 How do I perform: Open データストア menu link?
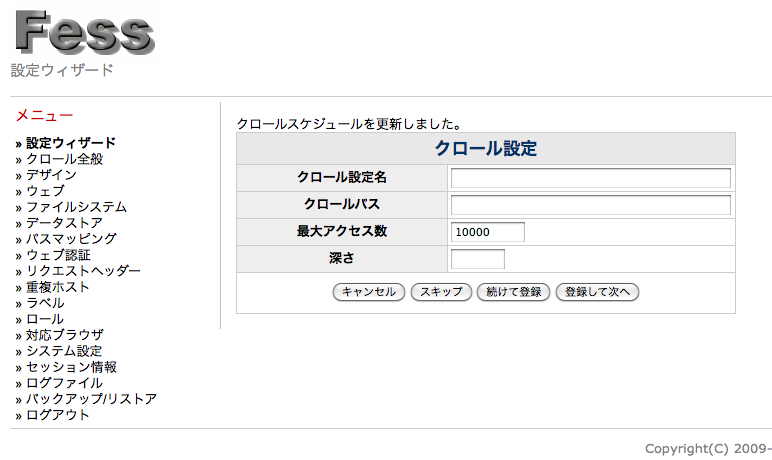64,223
